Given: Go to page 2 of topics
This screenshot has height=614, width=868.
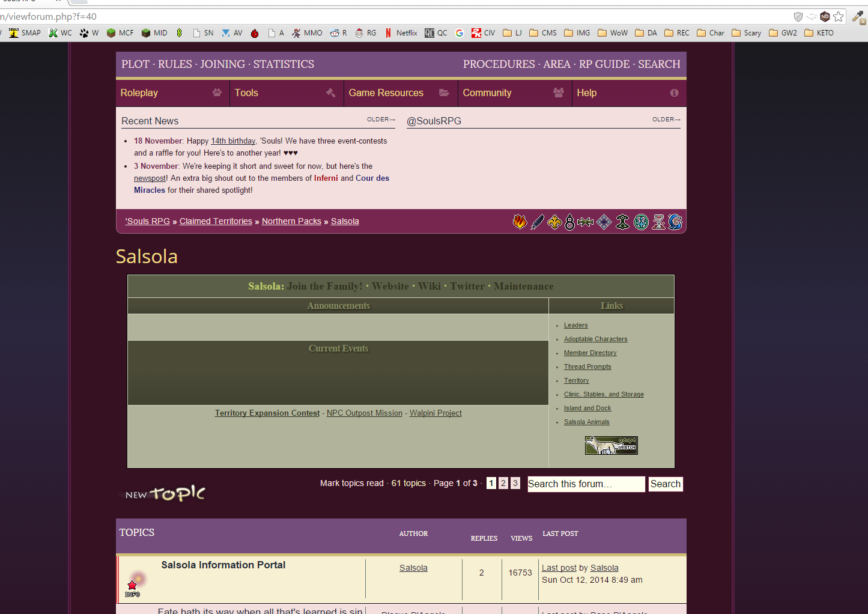Looking at the screenshot, I should pyautogui.click(x=503, y=483).
